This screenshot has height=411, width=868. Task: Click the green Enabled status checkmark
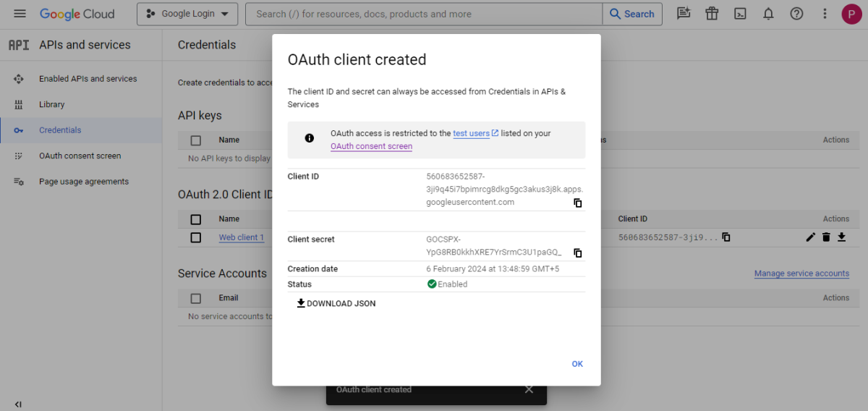(x=432, y=284)
